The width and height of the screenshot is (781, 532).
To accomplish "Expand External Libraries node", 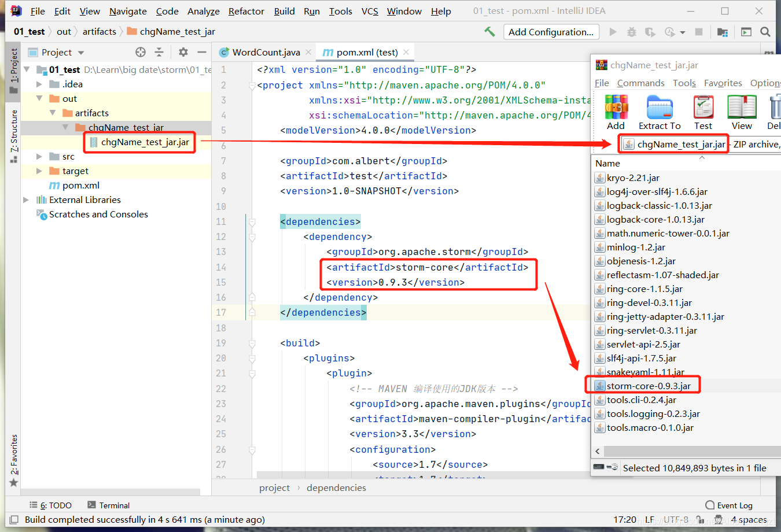I will 26,199.
